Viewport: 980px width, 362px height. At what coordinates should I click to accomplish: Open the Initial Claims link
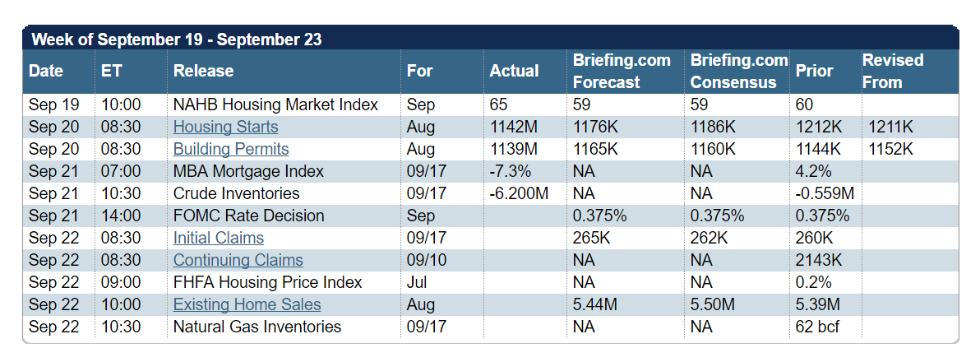click(x=219, y=239)
